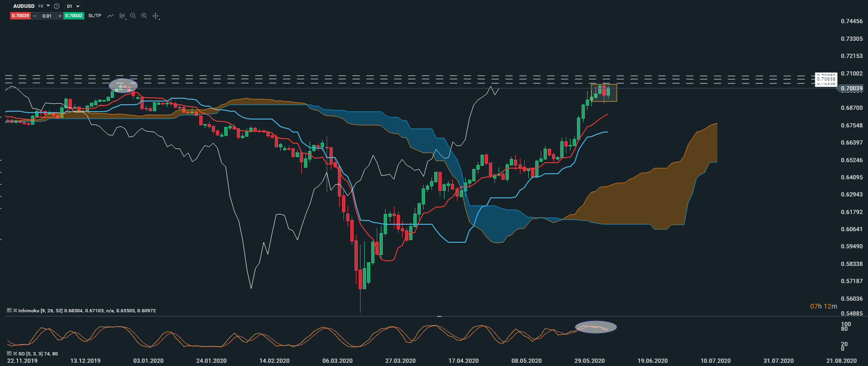Screen dimensions: 868x366
Task: Remove the Ichimoku indicator with its X
Action: [15, 310]
